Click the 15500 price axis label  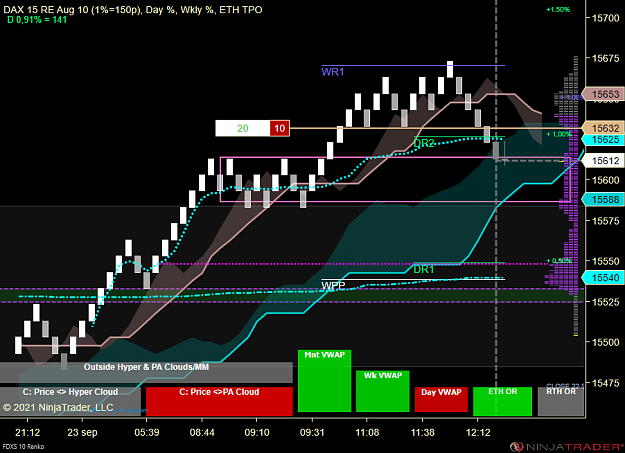pos(605,342)
